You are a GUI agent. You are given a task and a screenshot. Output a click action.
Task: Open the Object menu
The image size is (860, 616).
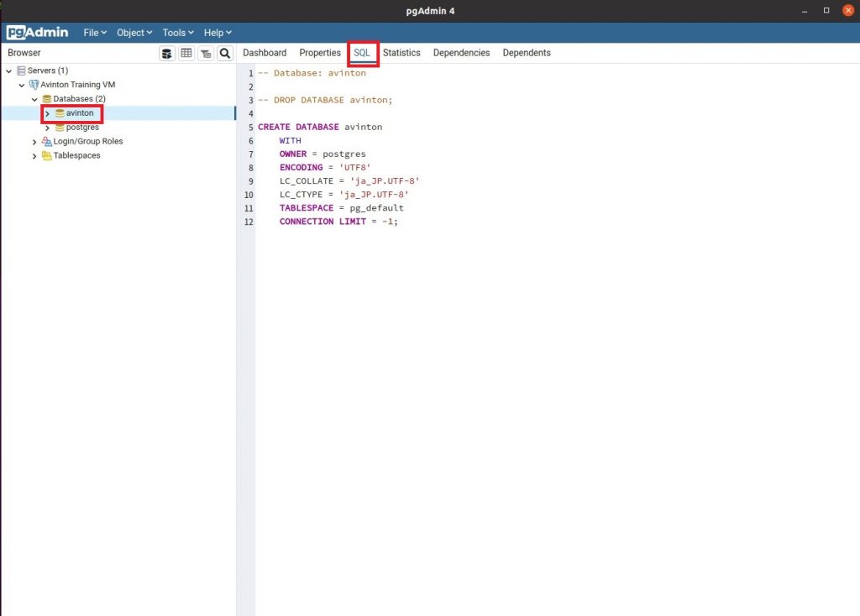click(134, 32)
